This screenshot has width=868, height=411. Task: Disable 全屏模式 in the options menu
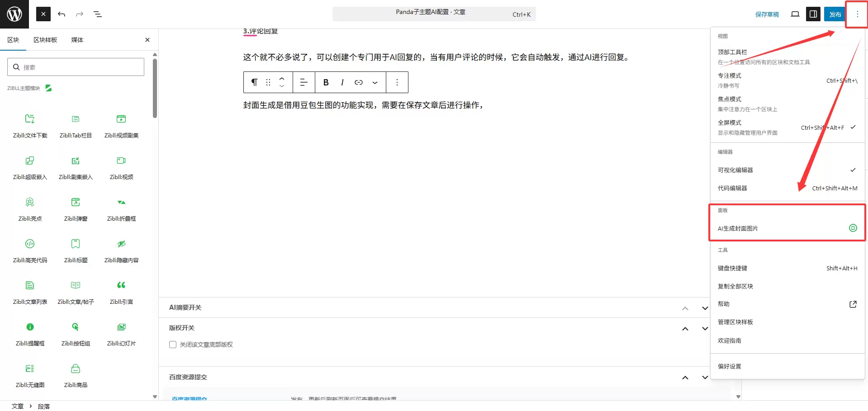tap(729, 123)
